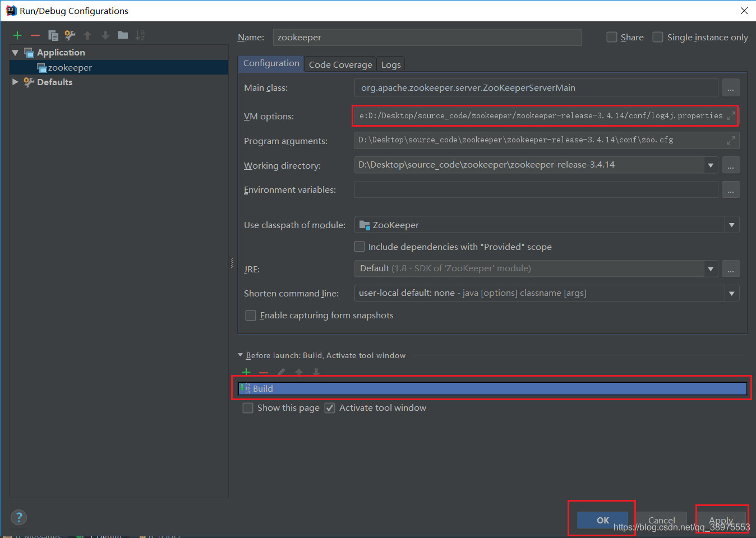Select the zookeeper configuration in tree
This screenshot has width=756, height=538.
coord(119,67)
